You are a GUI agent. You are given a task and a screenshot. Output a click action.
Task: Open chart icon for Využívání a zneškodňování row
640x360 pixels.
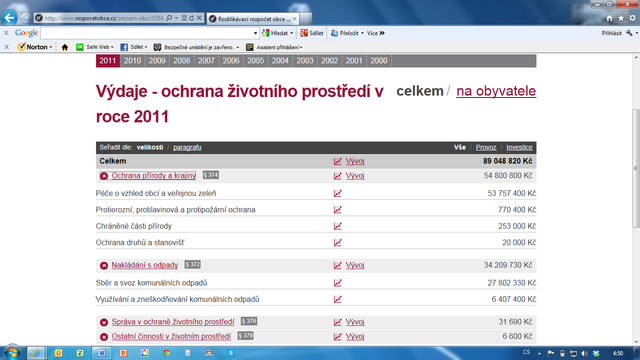[338, 299]
